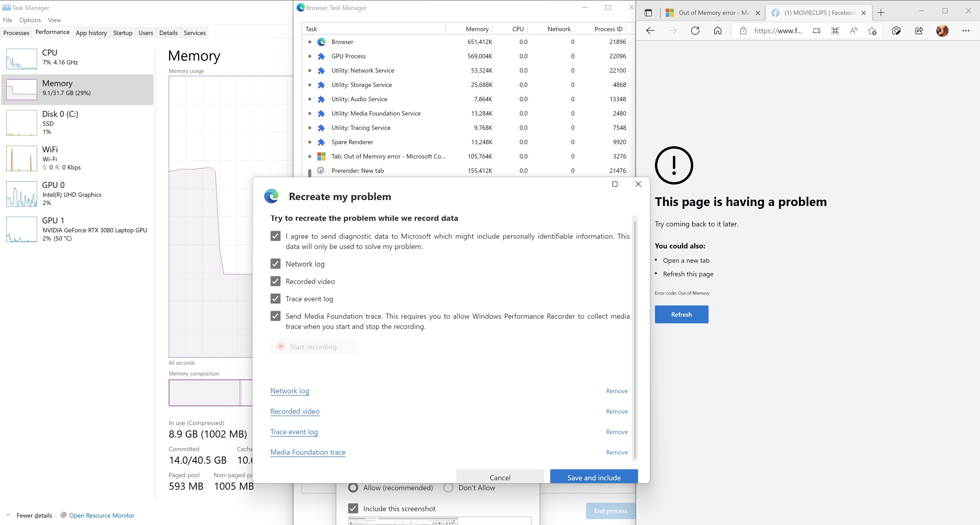Click the Save and include button
Image resolution: width=980 pixels, height=525 pixels.
pyautogui.click(x=593, y=477)
